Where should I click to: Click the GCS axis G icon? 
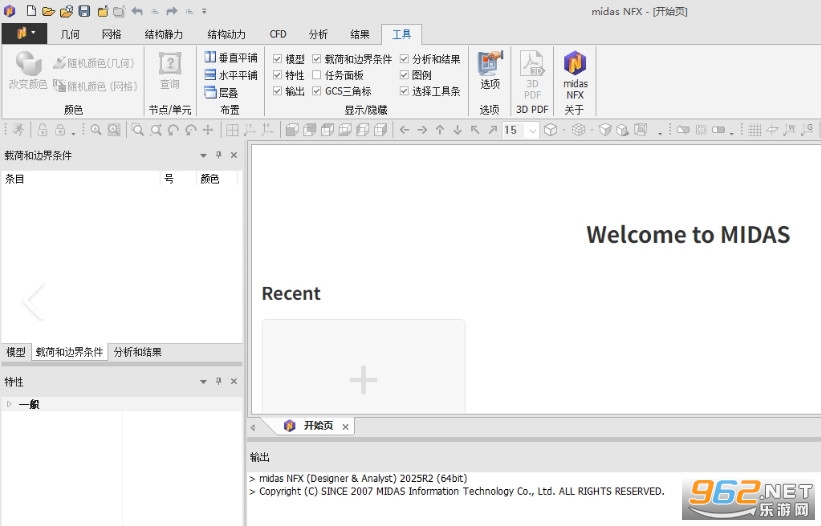coord(807,129)
